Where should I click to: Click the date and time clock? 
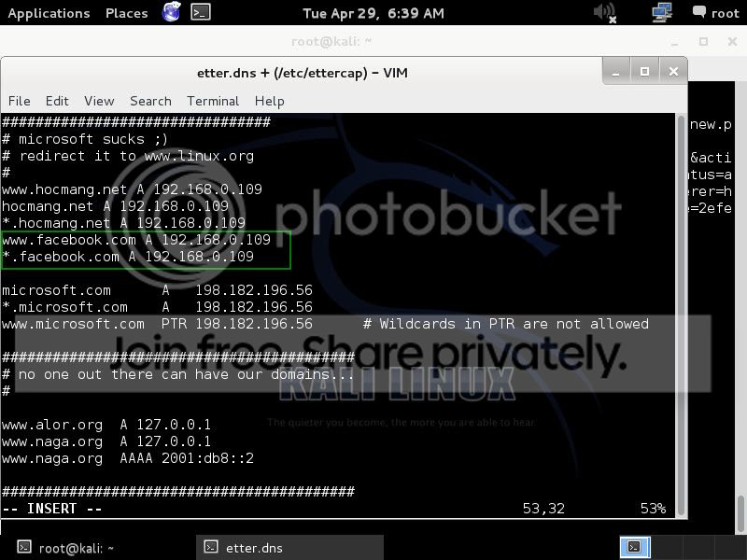373,13
